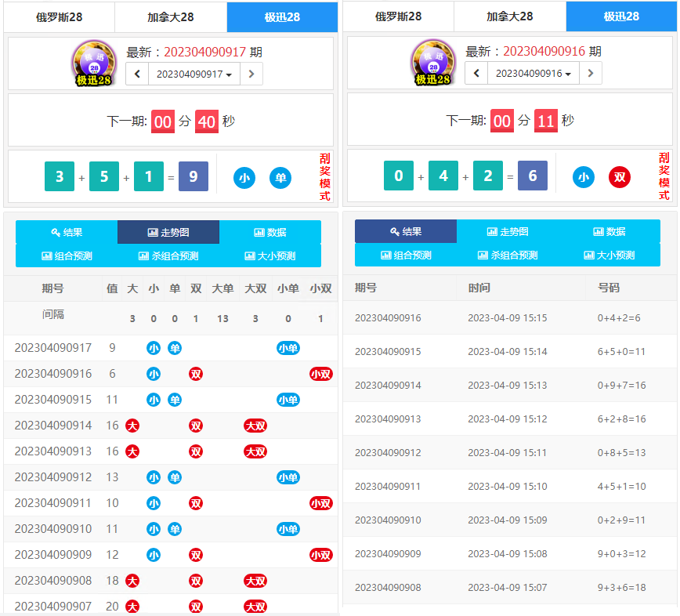
Task: Click 双 badge in row 202304090911
Action: (x=196, y=503)
